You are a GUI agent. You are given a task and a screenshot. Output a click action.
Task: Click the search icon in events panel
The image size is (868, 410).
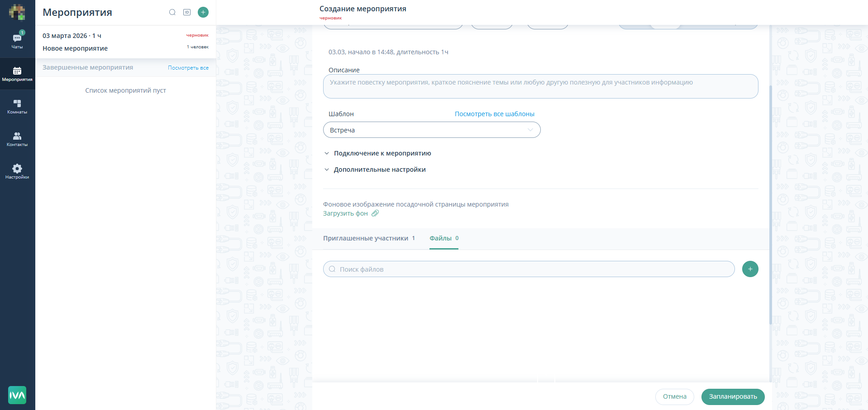tap(172, 12)
